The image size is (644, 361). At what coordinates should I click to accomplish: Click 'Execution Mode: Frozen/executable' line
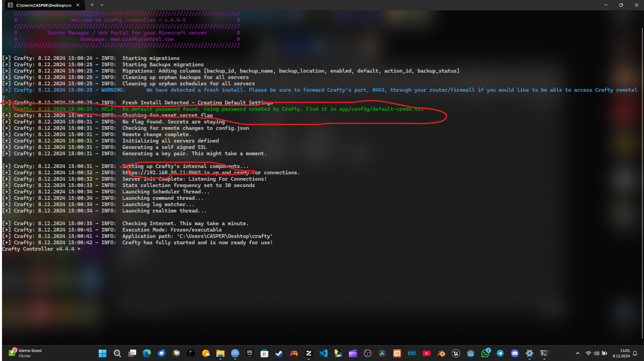[x=172, y=230]
